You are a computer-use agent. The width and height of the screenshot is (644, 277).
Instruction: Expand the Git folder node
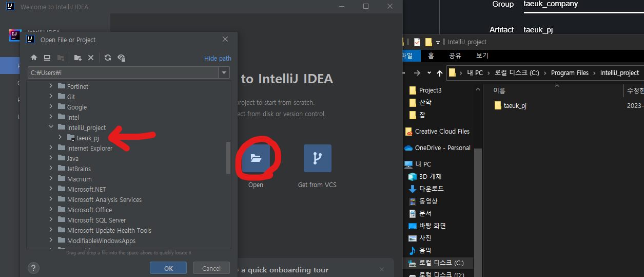(x=51, y=96)
